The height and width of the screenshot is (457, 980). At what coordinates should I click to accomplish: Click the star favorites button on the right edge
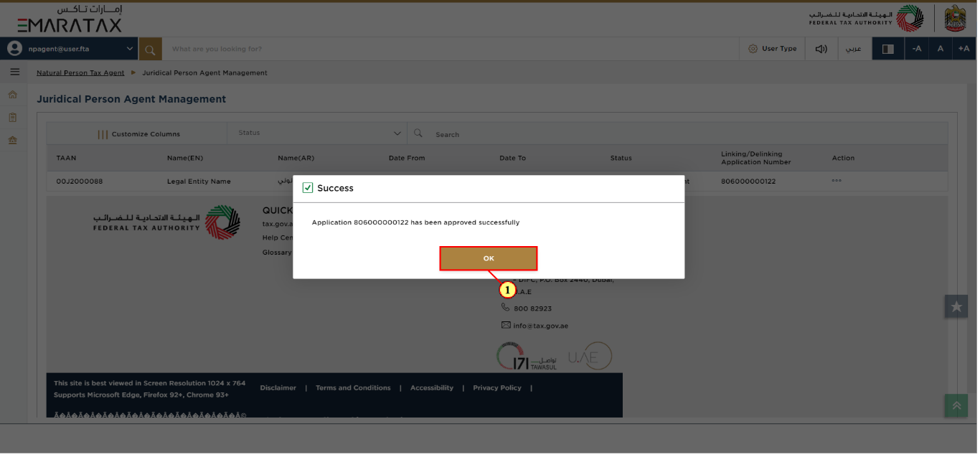[956, 306]
